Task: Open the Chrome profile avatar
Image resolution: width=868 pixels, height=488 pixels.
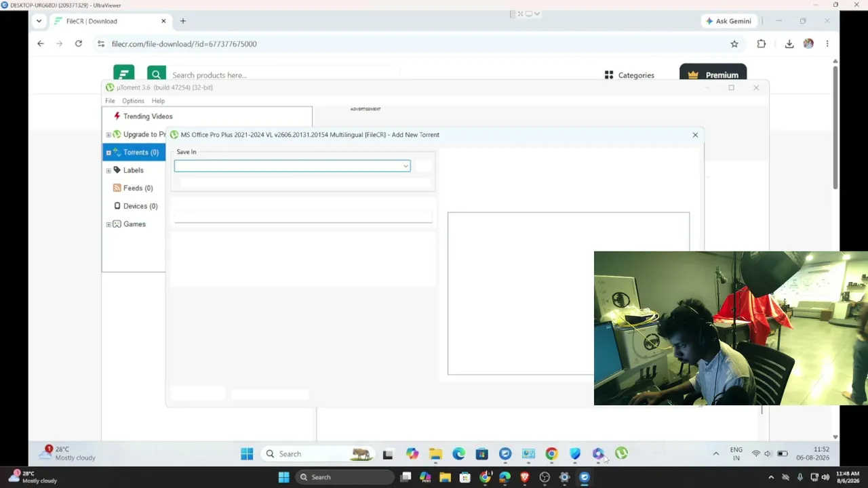Action: [x=808, y=44]
